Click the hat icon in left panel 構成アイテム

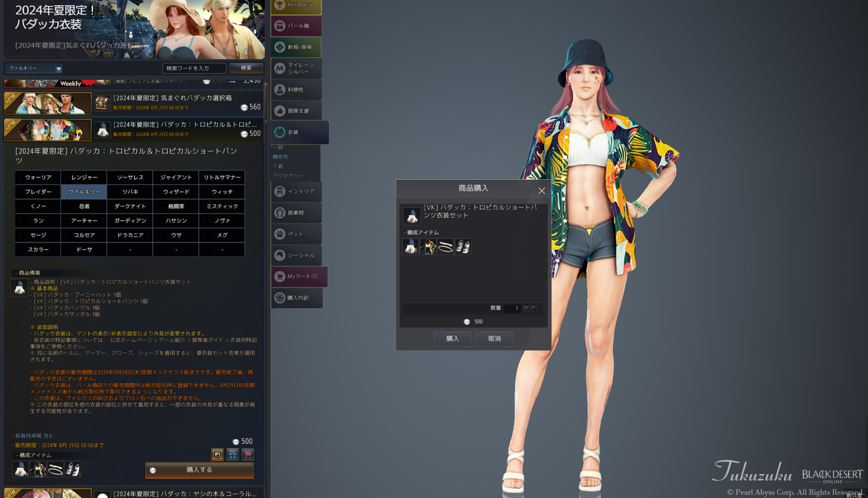pos(20,469)
